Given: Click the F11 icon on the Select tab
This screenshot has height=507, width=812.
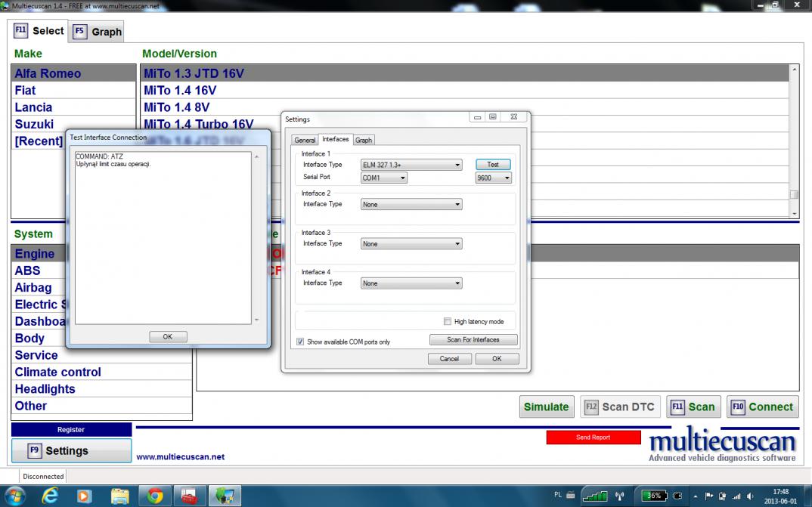Looking at the screenshot, I should [x=20, y=30].
